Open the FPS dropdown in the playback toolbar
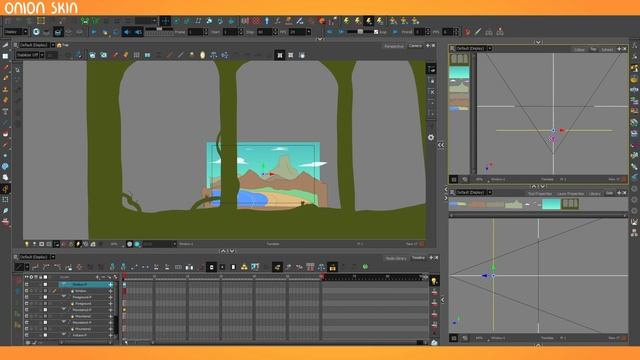The width and height of the screenshot is (640, 360). tap(309, 32)
